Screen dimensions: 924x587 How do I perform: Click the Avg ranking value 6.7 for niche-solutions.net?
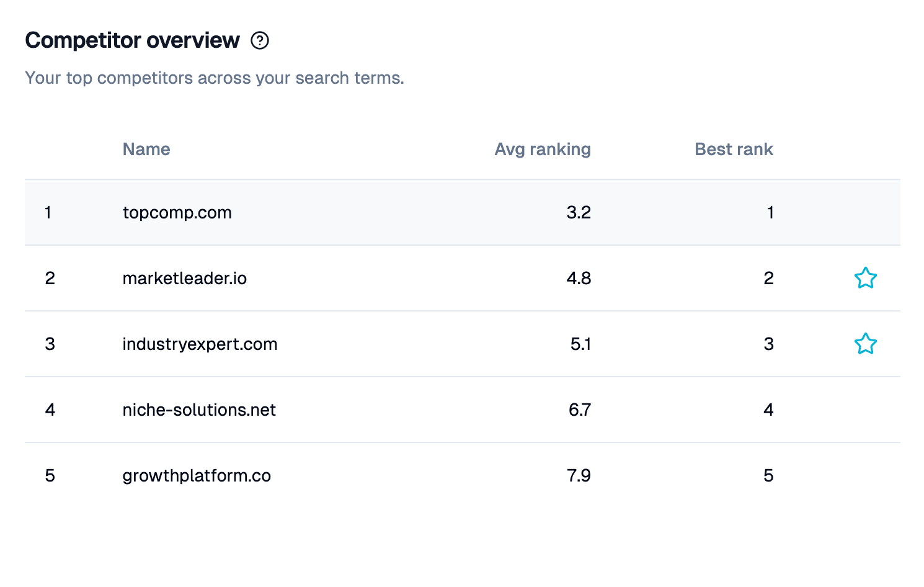point(579,410)
